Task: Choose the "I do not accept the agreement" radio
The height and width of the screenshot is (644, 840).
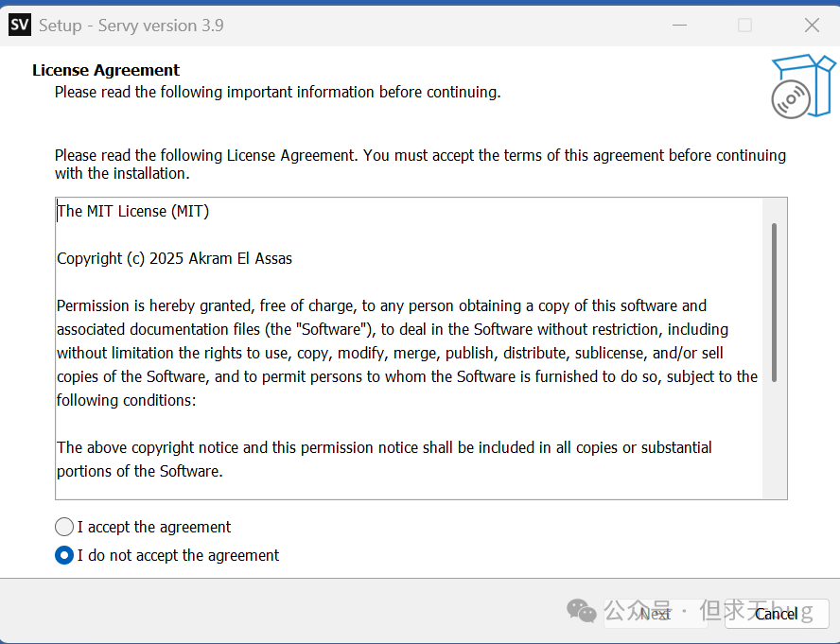Action: [x=64, y=555]
